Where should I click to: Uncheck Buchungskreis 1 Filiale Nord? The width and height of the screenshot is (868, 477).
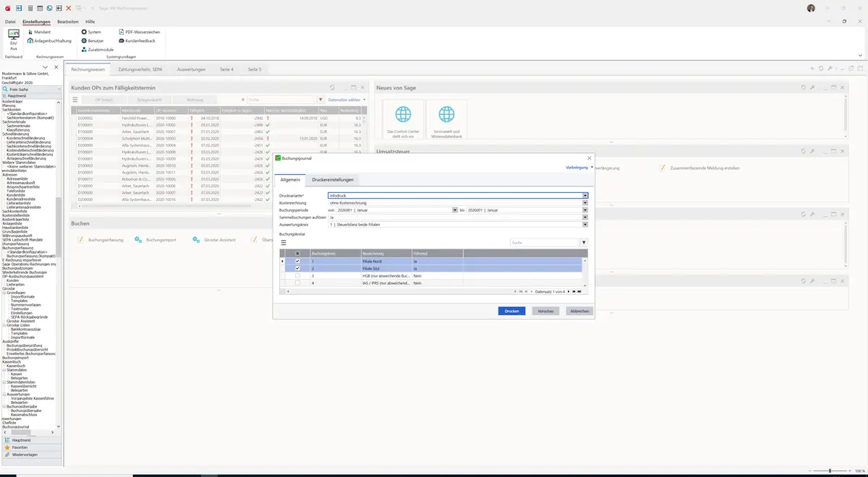point(297,261)
